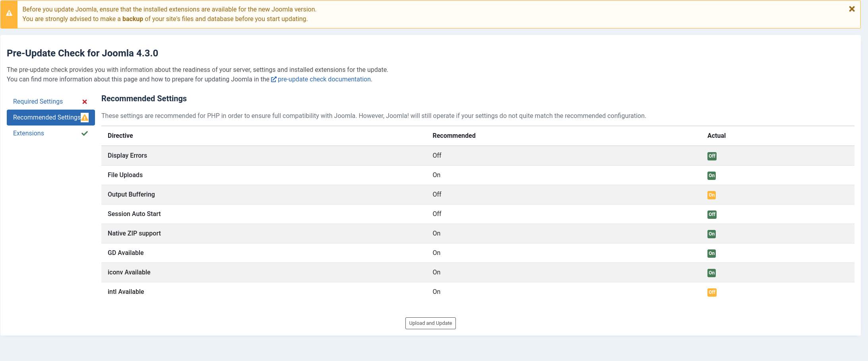Screen dimensions: 868x361
Task: Click warning icon on Recommended Settings tab
Action: click(x=85, y=118)
